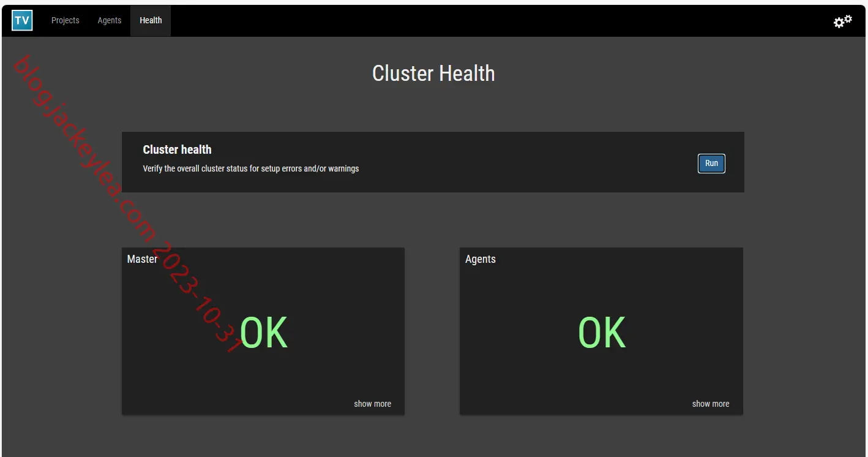The width and height of the screenshot is (868, 457).
Task: Switch to the Agents navigation tab
Action: coord(110,20)
